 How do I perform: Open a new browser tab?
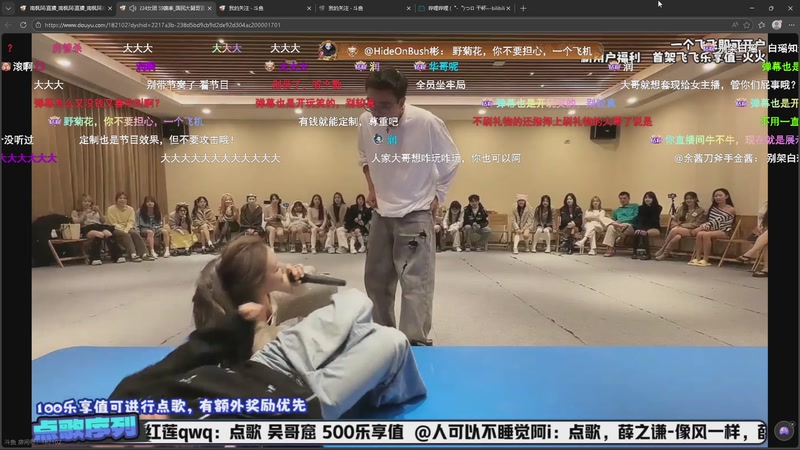click(523, 8)
